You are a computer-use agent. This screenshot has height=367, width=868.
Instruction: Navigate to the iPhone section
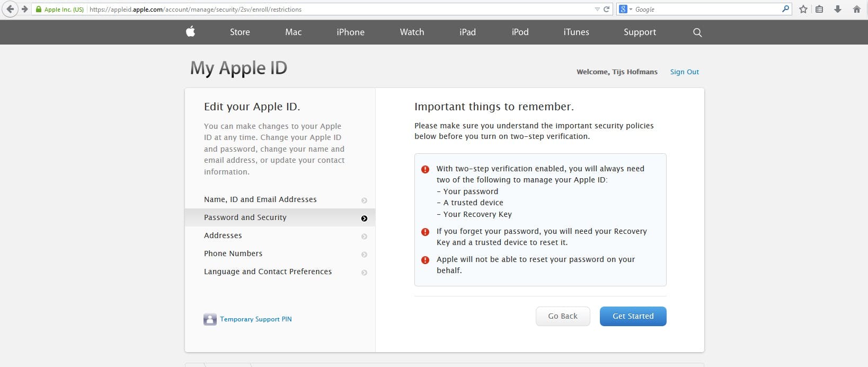[x=350, y=32]
